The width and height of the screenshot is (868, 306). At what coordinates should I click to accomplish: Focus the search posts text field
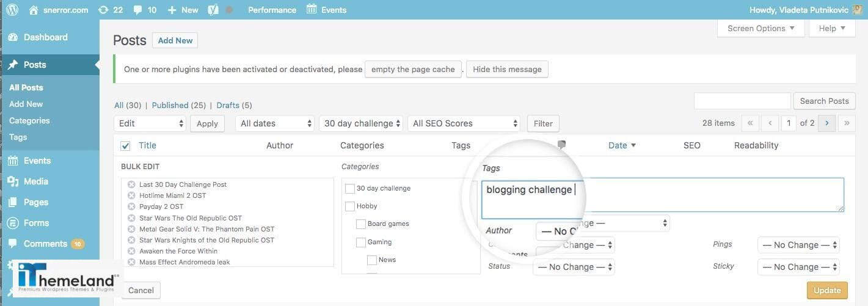[x=742, y=101]
